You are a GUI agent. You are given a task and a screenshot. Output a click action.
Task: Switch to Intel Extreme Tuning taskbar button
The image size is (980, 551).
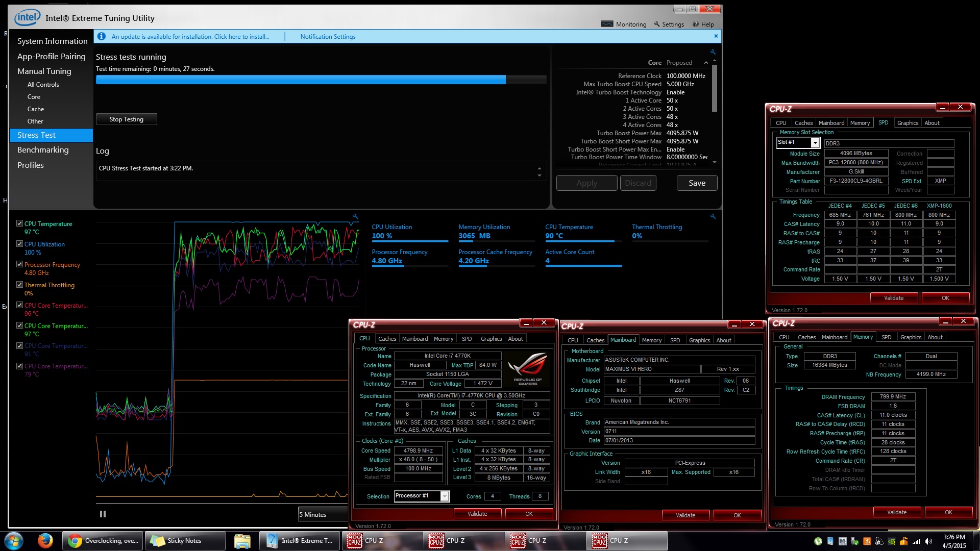299,541
